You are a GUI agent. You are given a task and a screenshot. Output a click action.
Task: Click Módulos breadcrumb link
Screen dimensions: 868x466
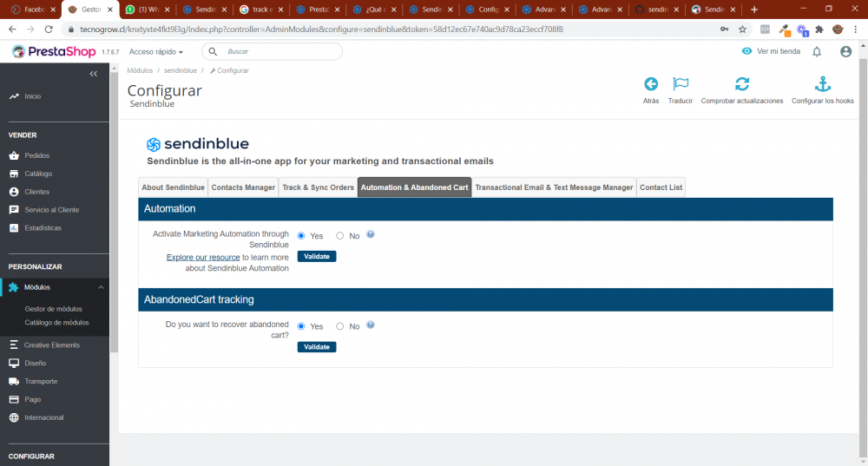[140, 70]
